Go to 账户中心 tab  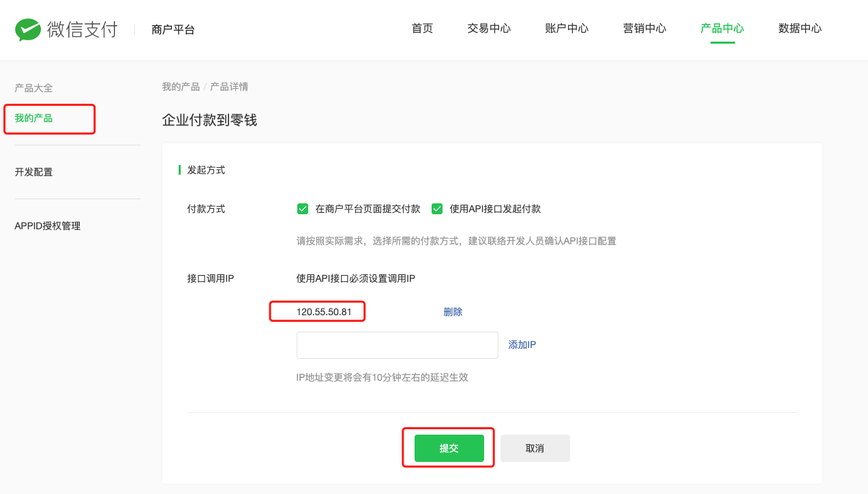tap(567, 29)
